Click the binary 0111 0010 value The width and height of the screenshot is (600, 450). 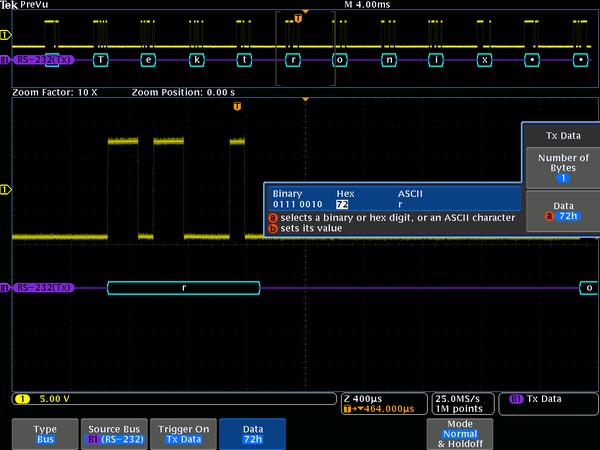point(296,204)
